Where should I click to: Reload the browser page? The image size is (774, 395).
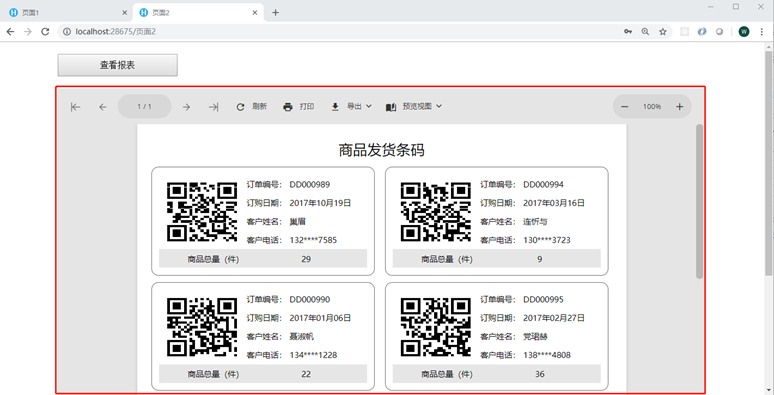[x=45, y=32]
